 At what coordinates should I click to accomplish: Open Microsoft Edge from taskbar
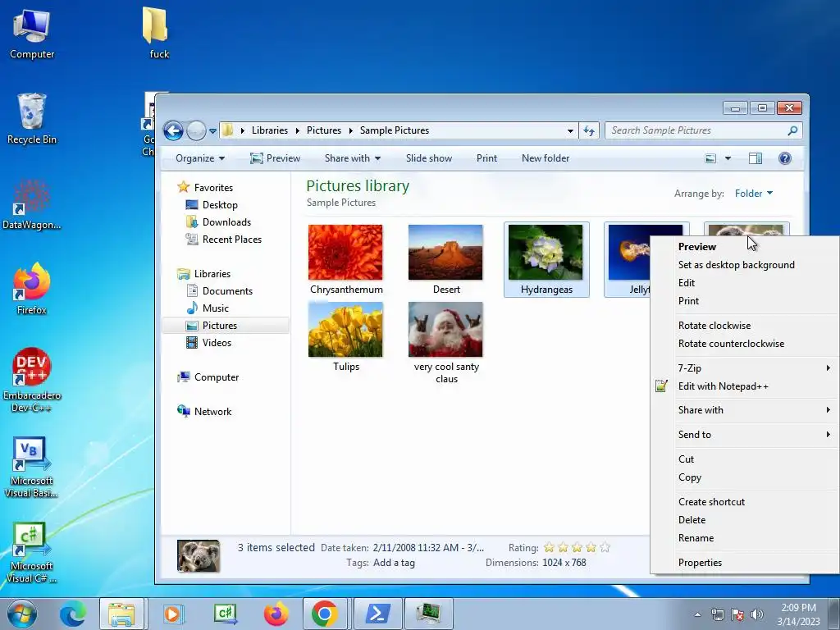[72, 614]
